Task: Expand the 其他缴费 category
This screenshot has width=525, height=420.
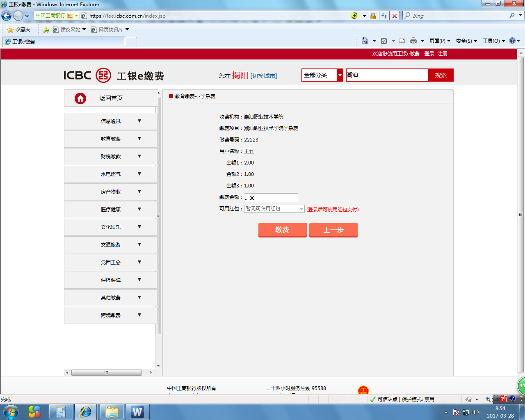Action: [x=111, y=298]
